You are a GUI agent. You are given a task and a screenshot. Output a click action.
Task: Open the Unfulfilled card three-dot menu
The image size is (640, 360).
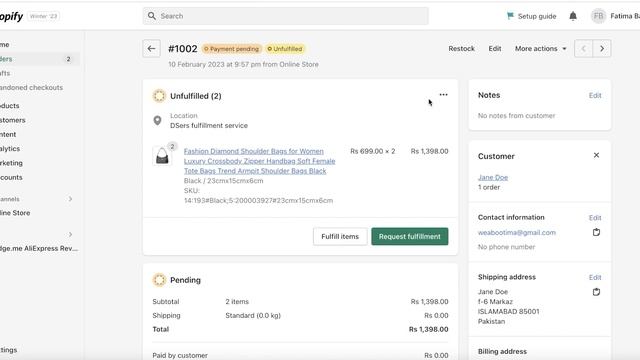pyautogui.click(x=443, y=95)
